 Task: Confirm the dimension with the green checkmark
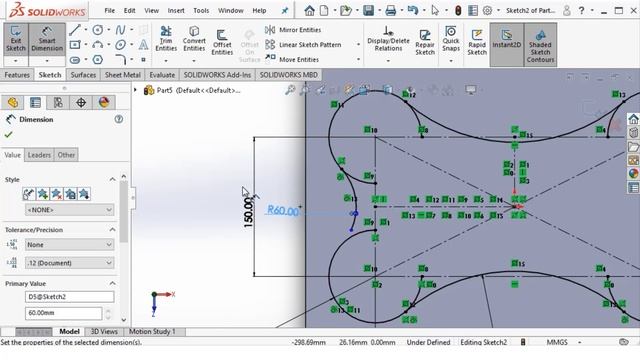point(9,134)
